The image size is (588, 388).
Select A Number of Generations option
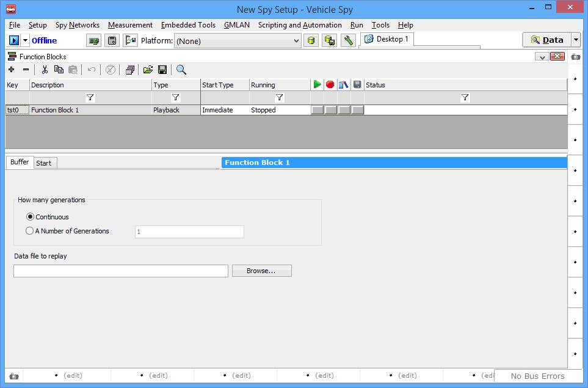pos(30,231)
